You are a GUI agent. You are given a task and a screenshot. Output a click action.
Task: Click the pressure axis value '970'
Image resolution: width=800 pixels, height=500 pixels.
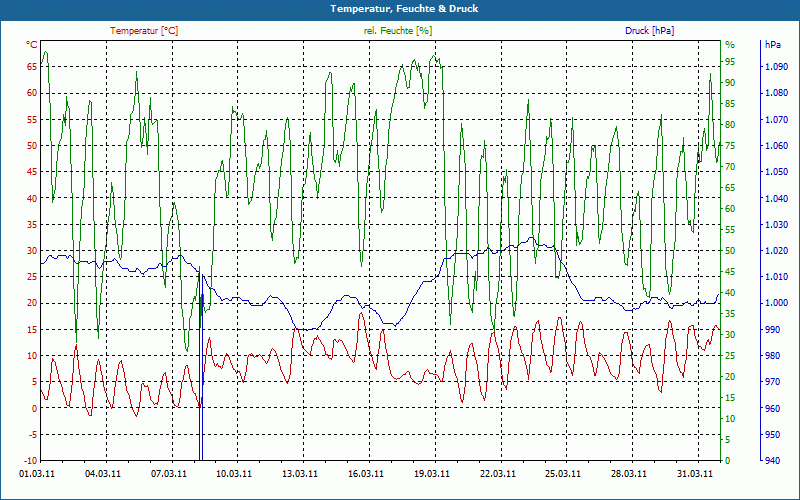(x=773, y=382)
